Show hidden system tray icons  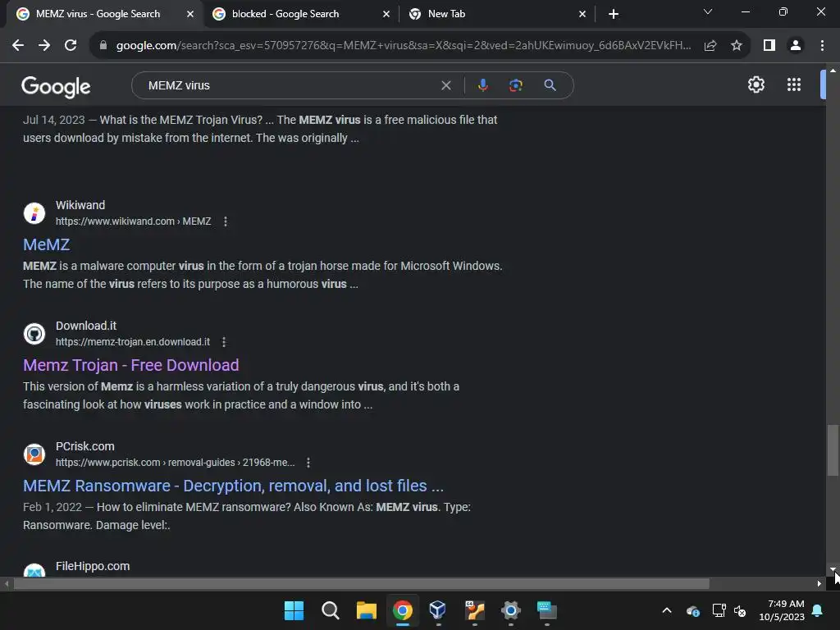(x=666, y=610)
